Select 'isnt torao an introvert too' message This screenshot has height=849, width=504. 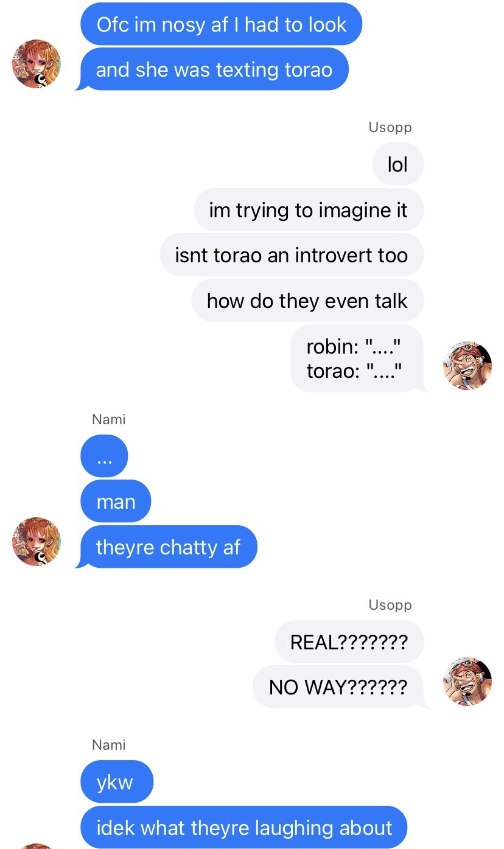pyautogui.click(x=292, y=255)
